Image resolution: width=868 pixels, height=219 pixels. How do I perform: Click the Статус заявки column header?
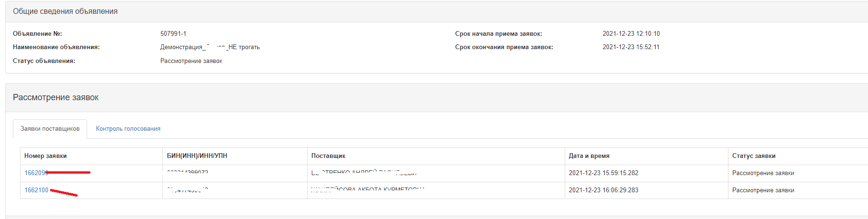753,156
